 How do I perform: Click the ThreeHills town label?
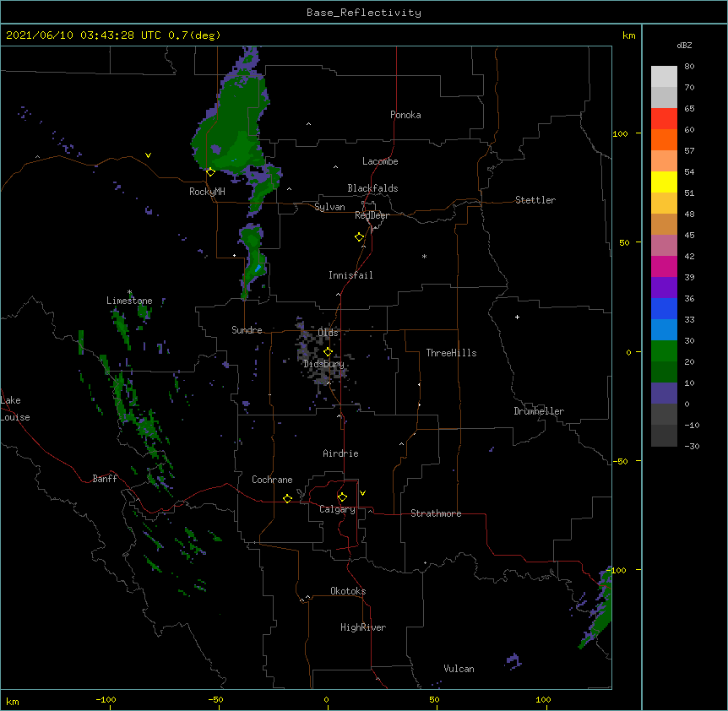click(451, 353)
